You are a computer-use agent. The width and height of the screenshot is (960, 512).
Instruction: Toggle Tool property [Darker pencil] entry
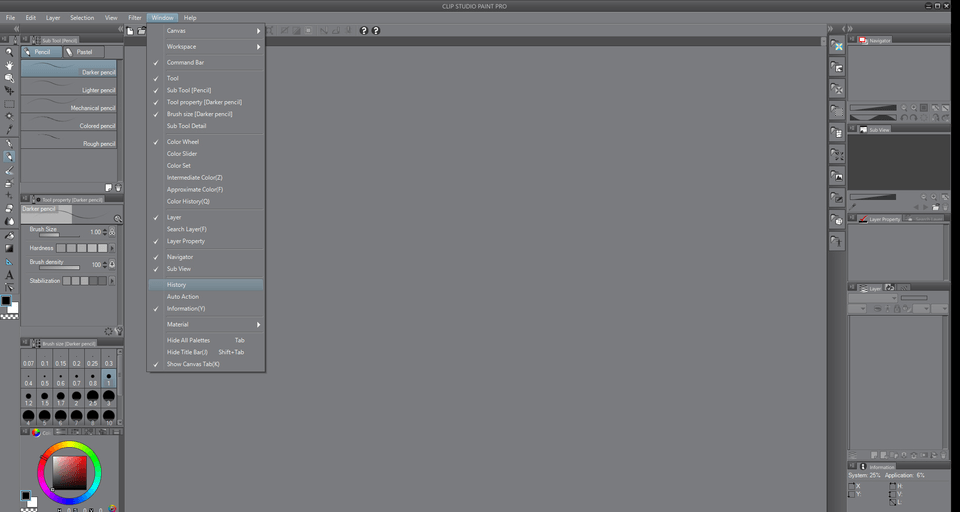[x=206, y=102]
